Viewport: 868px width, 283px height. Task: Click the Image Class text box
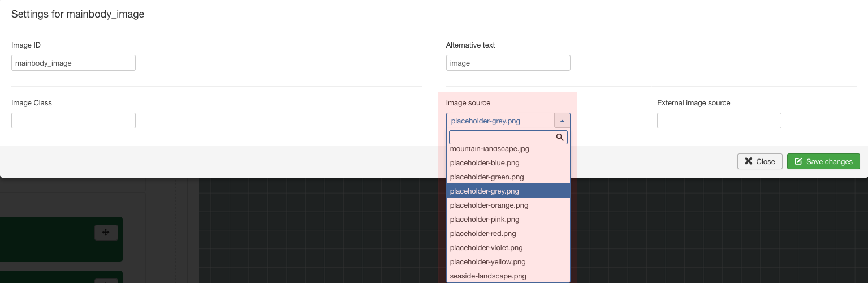pos(74,121)
